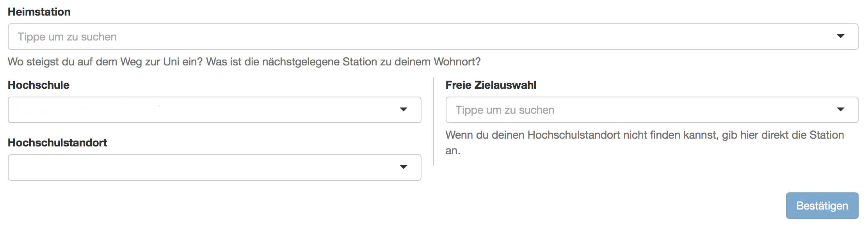Click the Hochschule dropdown caret icon
Image resolution: width=868 pixels, height=229 pixels.
pos(404,109)
